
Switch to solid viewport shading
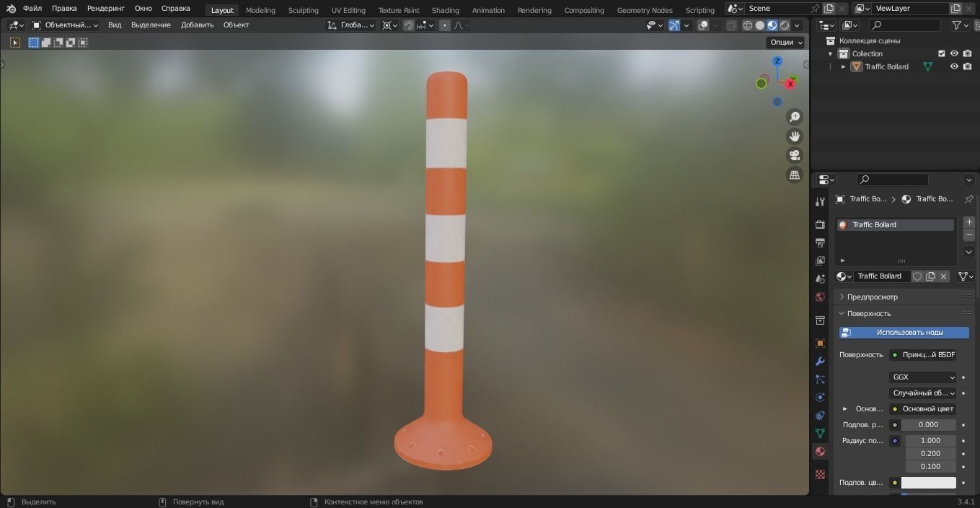[x=760, y=25]
